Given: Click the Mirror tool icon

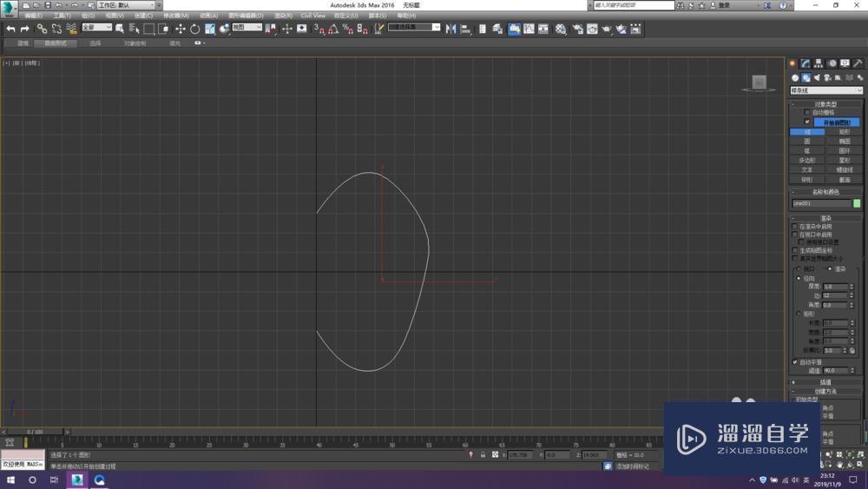Looking at the screenshot, I should 451,29.
